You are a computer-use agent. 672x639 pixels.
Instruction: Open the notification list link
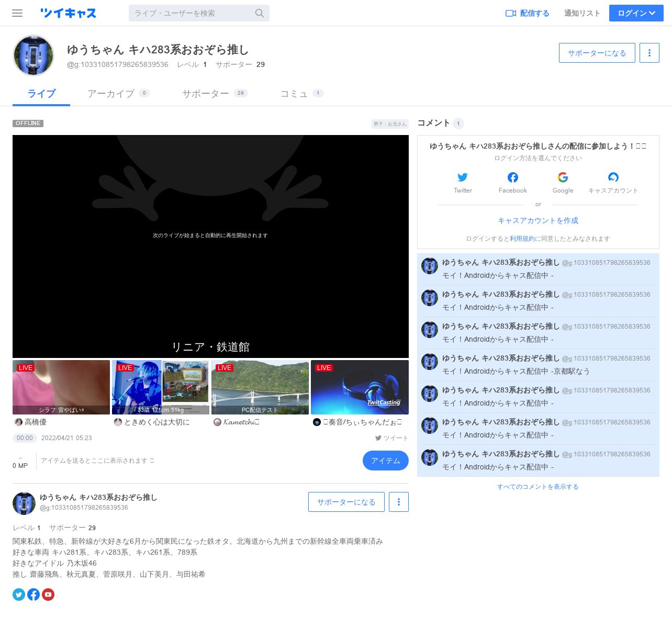pos(582,13)
